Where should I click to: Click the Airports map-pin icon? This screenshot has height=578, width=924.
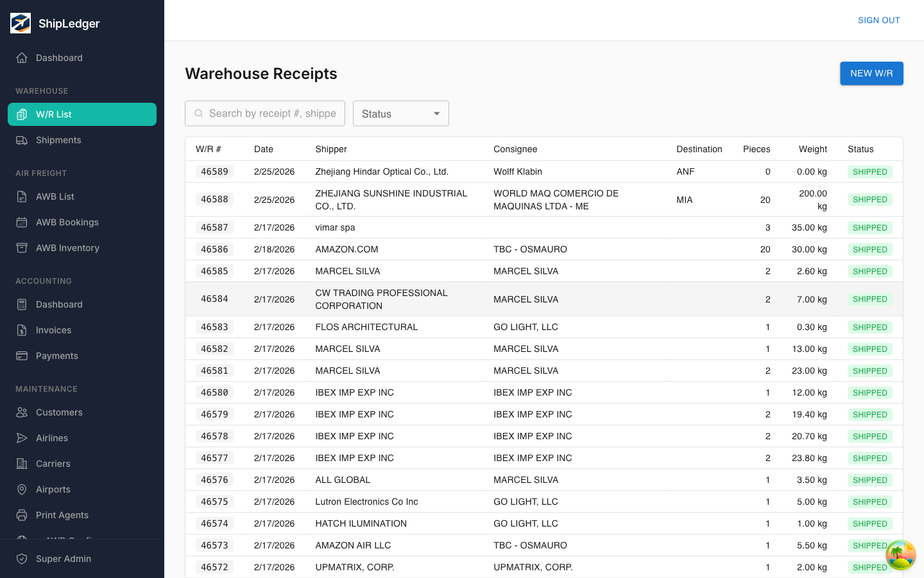(x=22, y=489)
